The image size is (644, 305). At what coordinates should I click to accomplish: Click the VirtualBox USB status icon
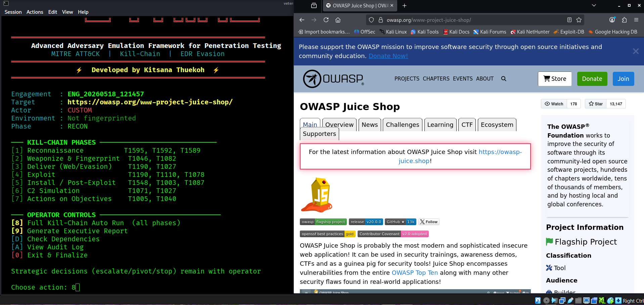pos(570,301)
